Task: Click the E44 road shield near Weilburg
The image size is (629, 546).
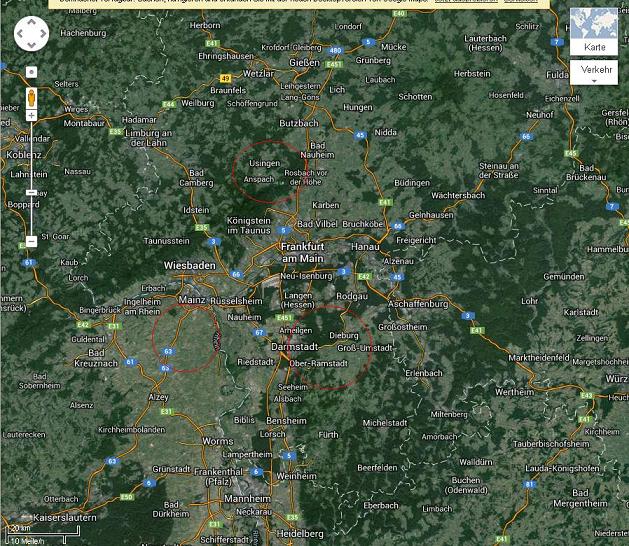Action: coord(169,104)
